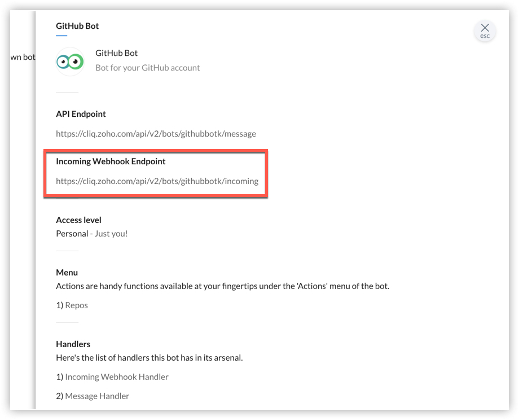Click the API Endpoint message URL

pos(156,133)
